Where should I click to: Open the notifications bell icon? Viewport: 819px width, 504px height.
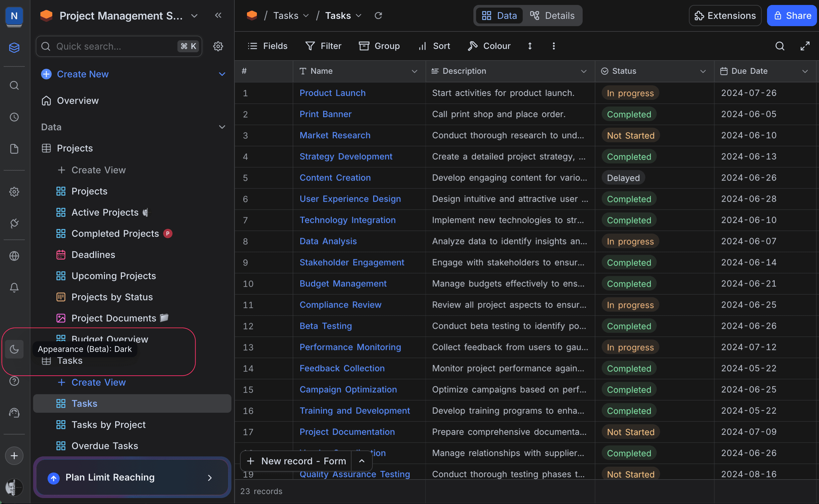click(x=14, y=287)
